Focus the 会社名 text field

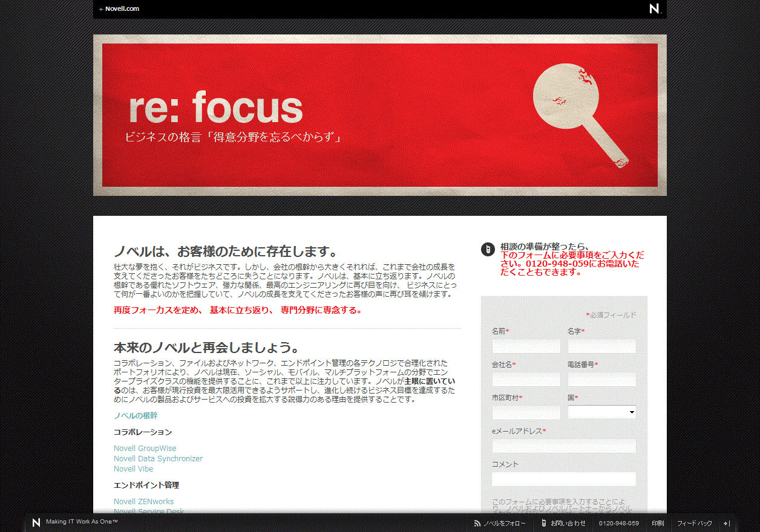(526, 380)
